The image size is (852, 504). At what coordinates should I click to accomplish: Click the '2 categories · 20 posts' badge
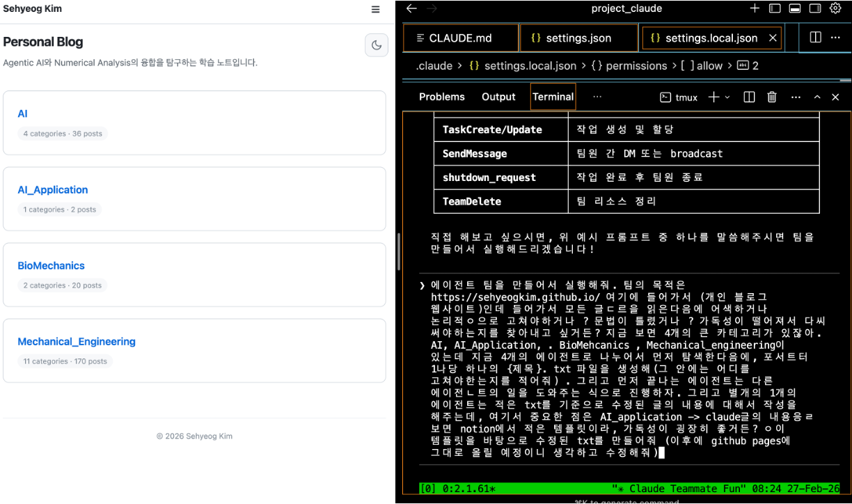pyautogui.click(x=63, y=285)
